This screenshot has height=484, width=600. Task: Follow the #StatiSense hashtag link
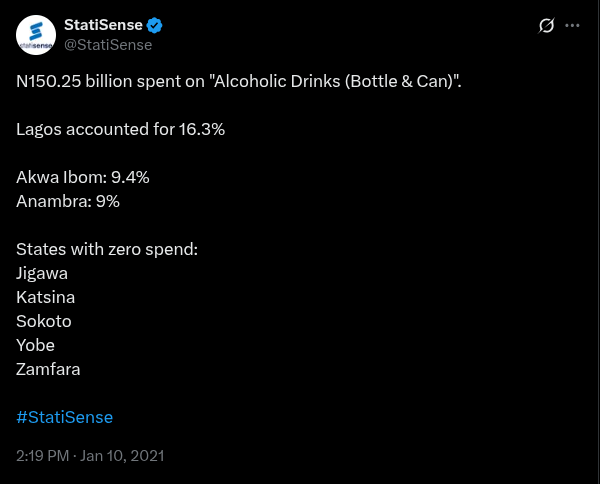[x=65, y=417]
